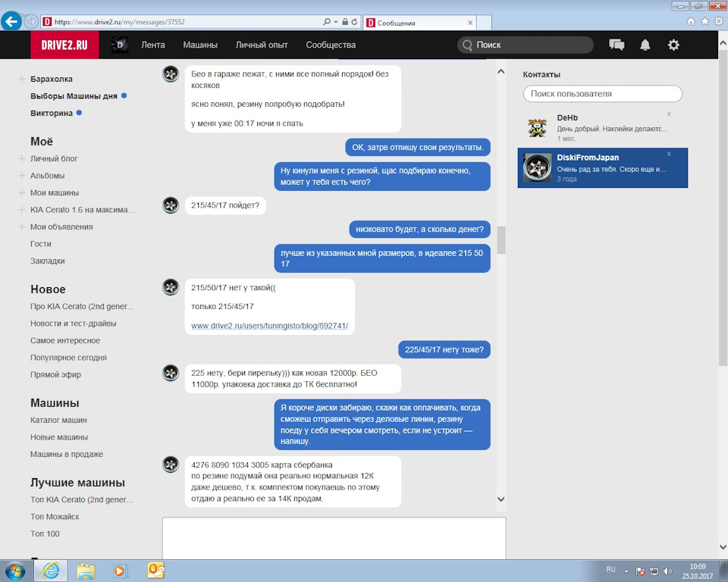Remove DiskiFromJapan contact with its x

pyautogui.click(x=669, y=154)
